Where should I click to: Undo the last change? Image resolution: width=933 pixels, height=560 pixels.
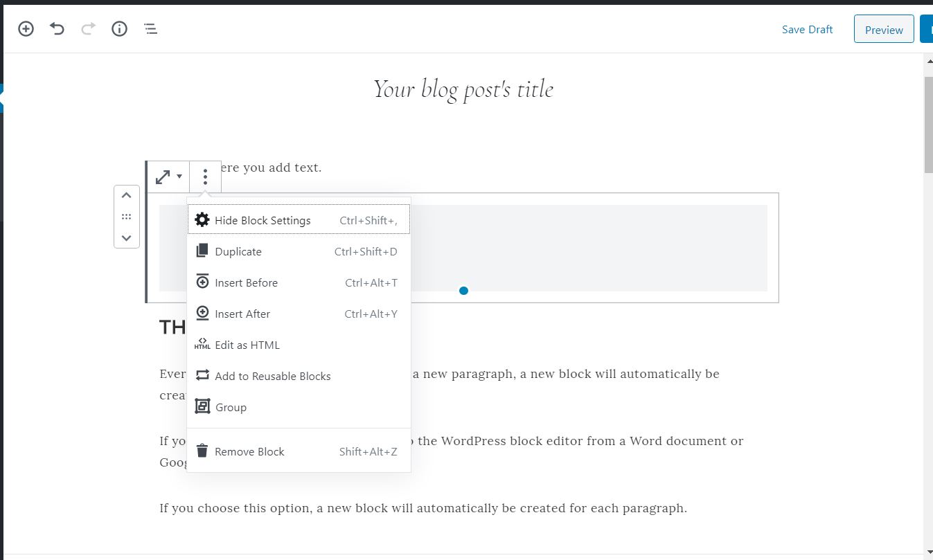click(57, 29)
